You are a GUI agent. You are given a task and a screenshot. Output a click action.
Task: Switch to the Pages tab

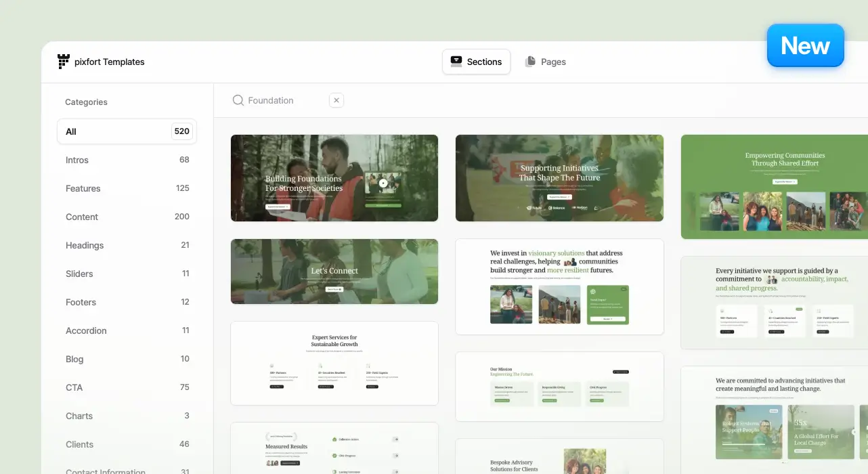(x=546, y=62)
